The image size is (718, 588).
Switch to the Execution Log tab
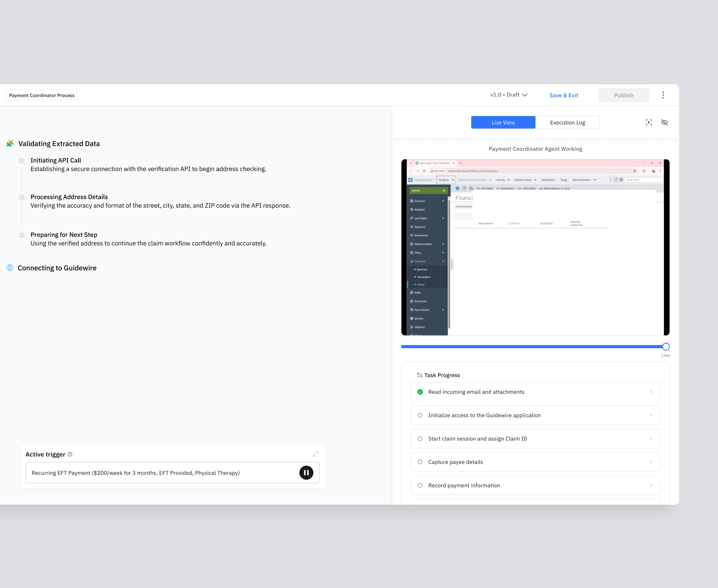pos(567,123)
